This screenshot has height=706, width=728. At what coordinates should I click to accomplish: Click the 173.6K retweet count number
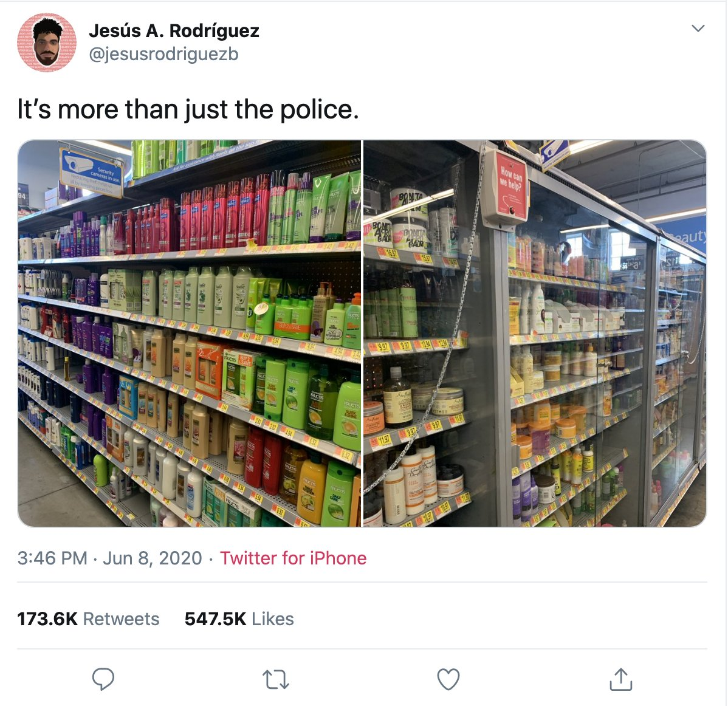pyautogui.click(x=47, y=619)
